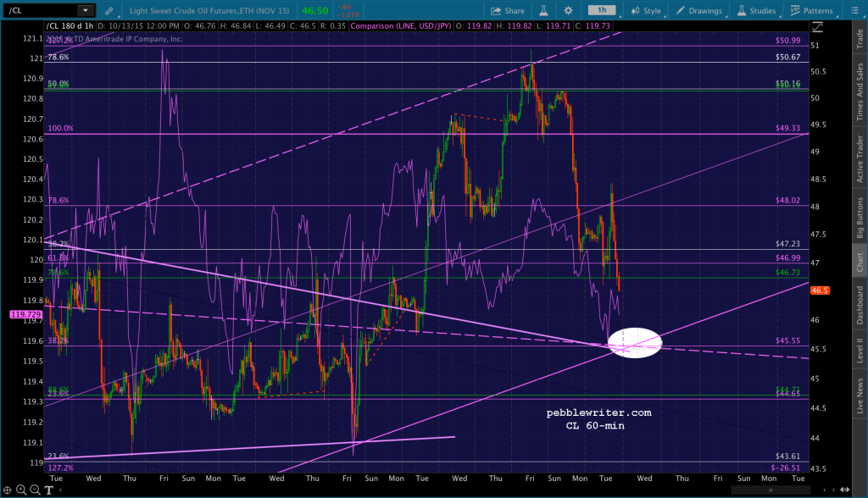Open the 1h timeframe selector
The image size is (868, 498).
click(x=602, y=10)
